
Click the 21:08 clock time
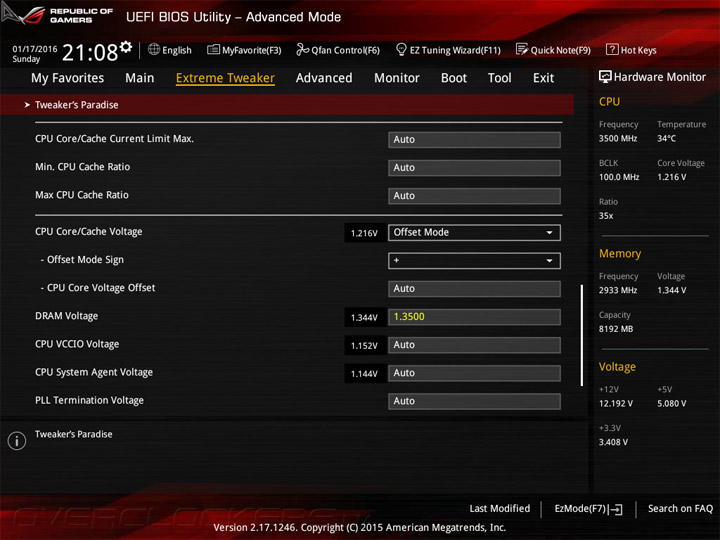90,52
